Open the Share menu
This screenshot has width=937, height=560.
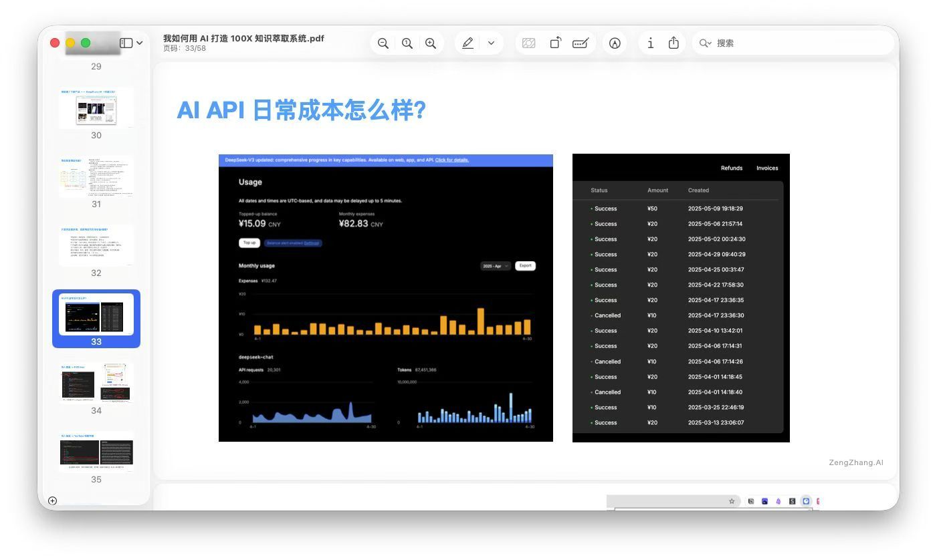[673, 43]
